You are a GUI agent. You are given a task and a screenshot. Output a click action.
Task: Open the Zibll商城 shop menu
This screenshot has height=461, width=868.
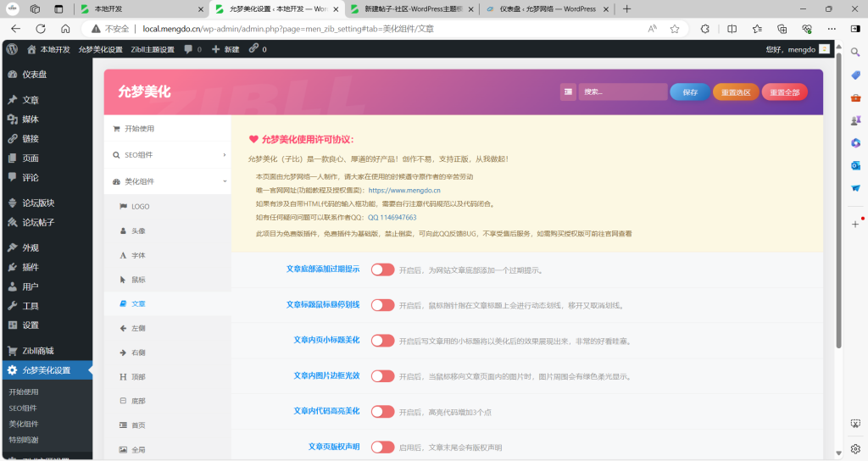point(38,351)
